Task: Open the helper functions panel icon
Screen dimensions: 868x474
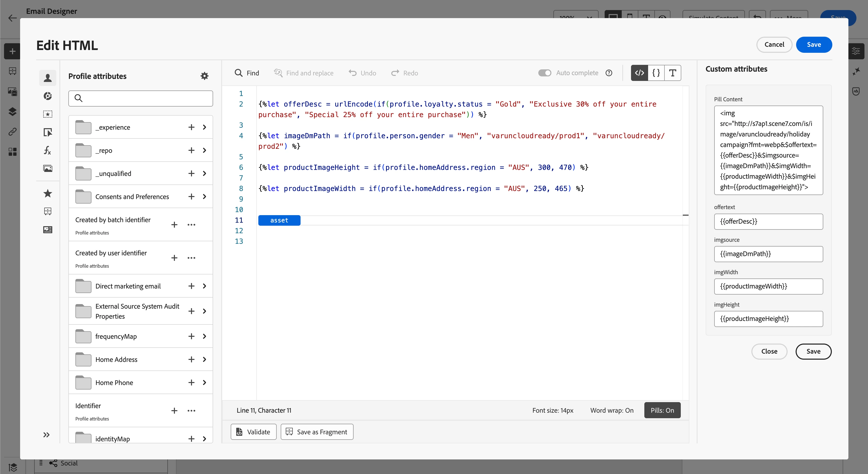Action: pos(47,150)
